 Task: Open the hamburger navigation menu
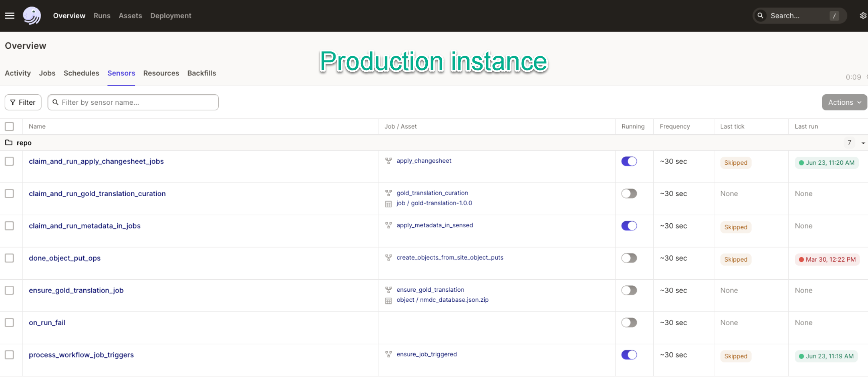coord(10,16)
